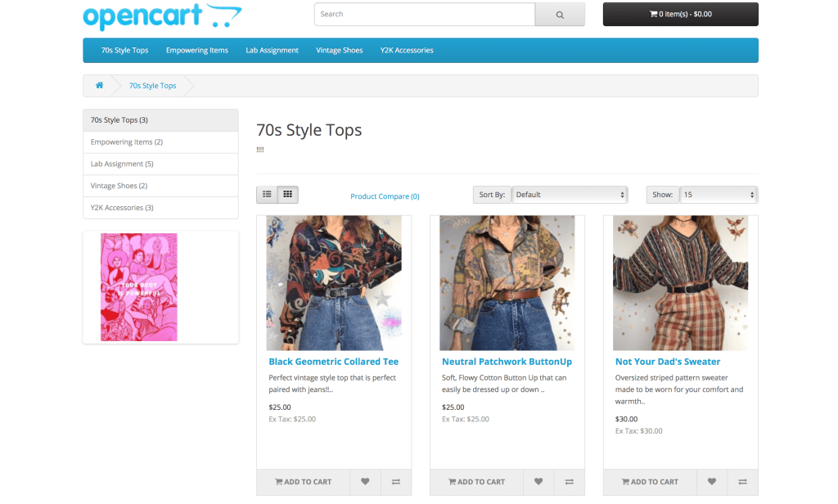Compare the Black Geometric Collared Tee
This screenshot has width=838, height=504.
(x=396, y=482)
